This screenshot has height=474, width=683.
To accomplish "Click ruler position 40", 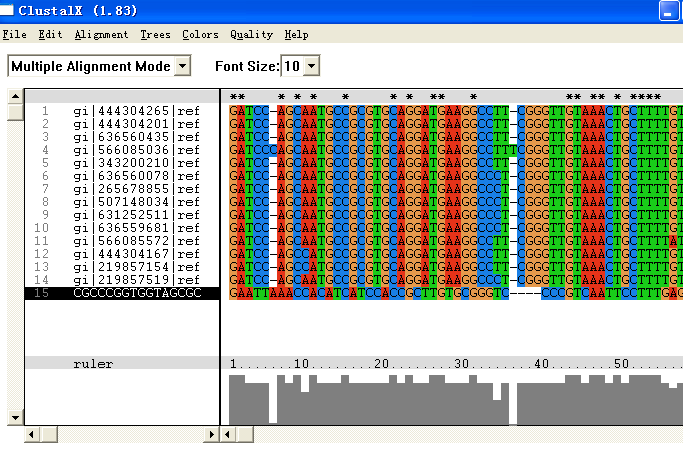I will pyautogui.click(x=541, y=363).
